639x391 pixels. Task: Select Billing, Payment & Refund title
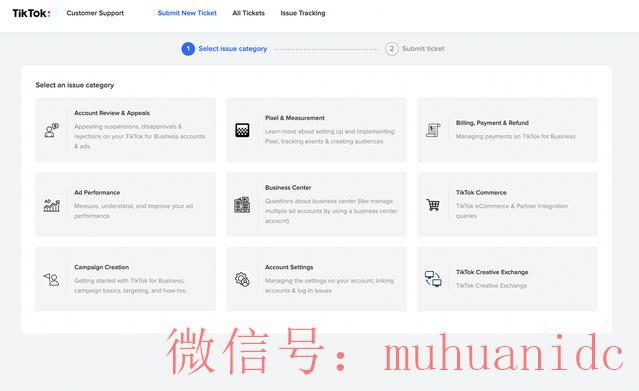492,123
